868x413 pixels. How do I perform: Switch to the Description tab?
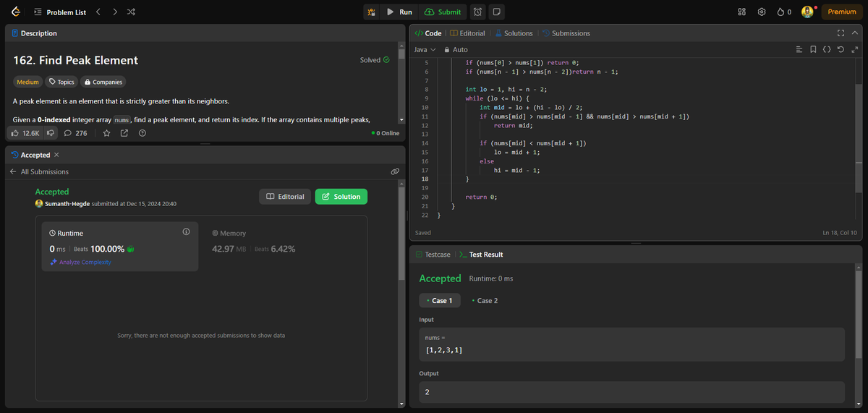(35, 33)
